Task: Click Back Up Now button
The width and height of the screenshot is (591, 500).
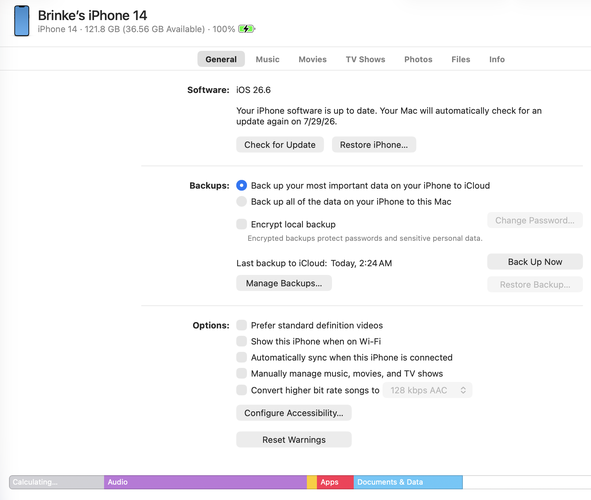Action: 535,262
